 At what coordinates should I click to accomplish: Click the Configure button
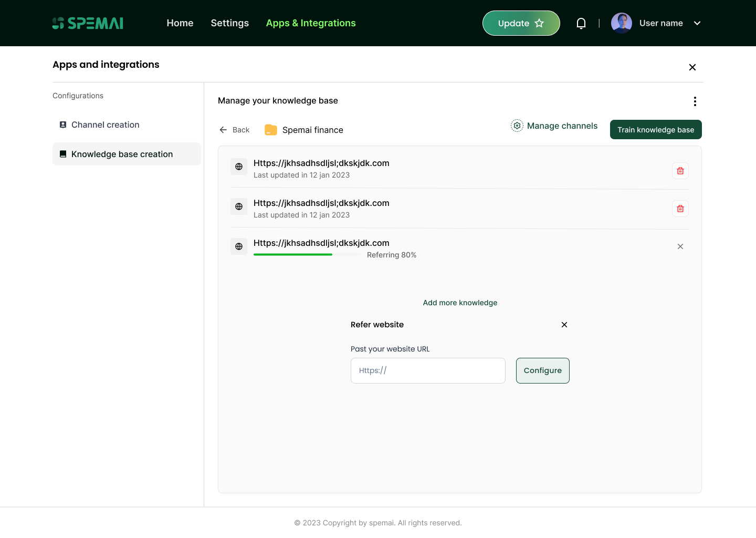543,370
